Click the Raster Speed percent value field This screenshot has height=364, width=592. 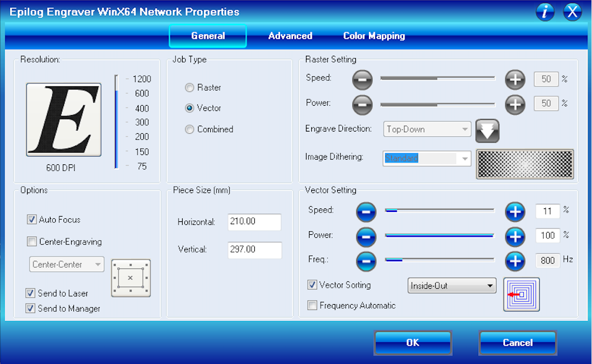[x=546, y=79]
